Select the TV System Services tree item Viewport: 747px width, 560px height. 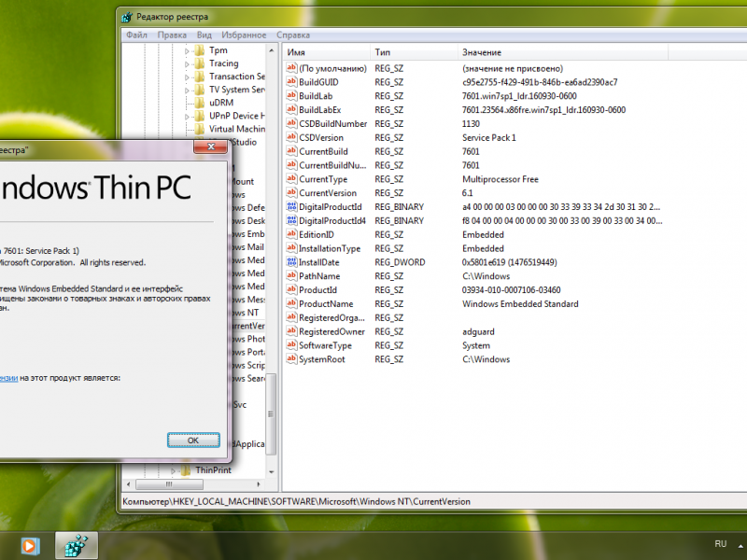tap(237, 90)
